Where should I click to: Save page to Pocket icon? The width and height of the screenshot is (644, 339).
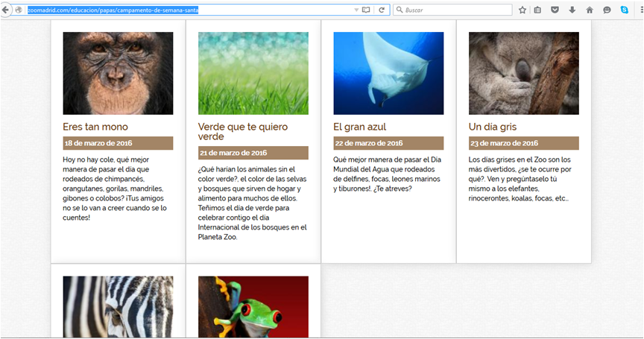point(555,10)
